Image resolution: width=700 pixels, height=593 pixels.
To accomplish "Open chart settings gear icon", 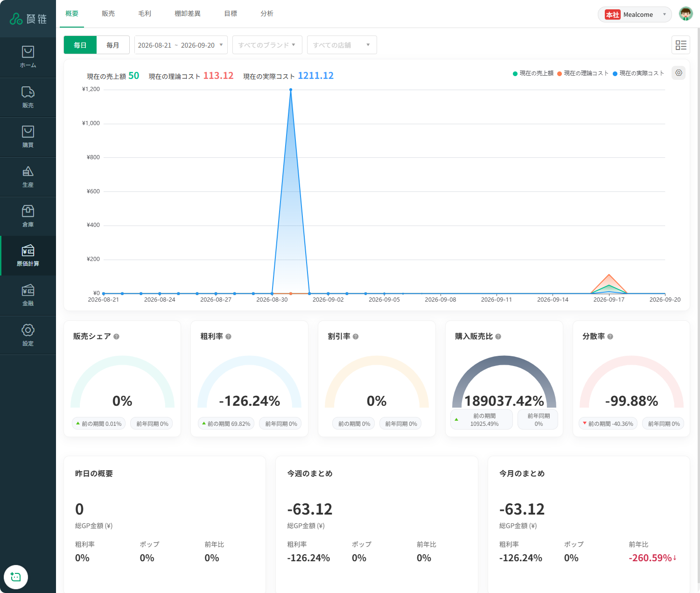I will (x=679, y=73).
